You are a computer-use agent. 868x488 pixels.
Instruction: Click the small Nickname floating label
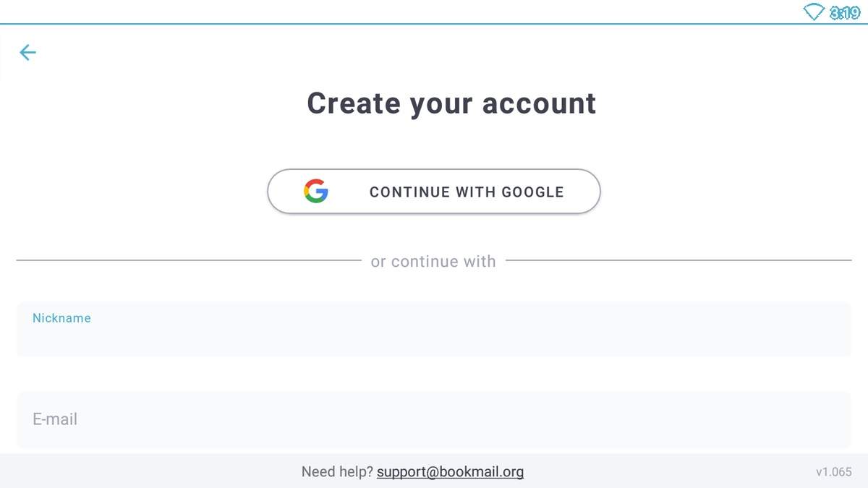click(61, 318)
